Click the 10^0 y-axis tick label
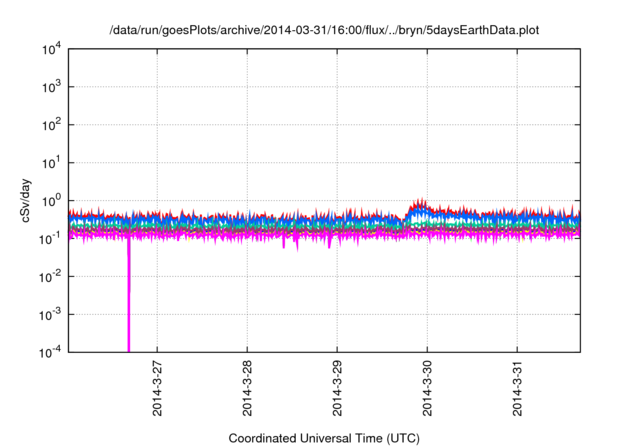 (x=51, y=201)
